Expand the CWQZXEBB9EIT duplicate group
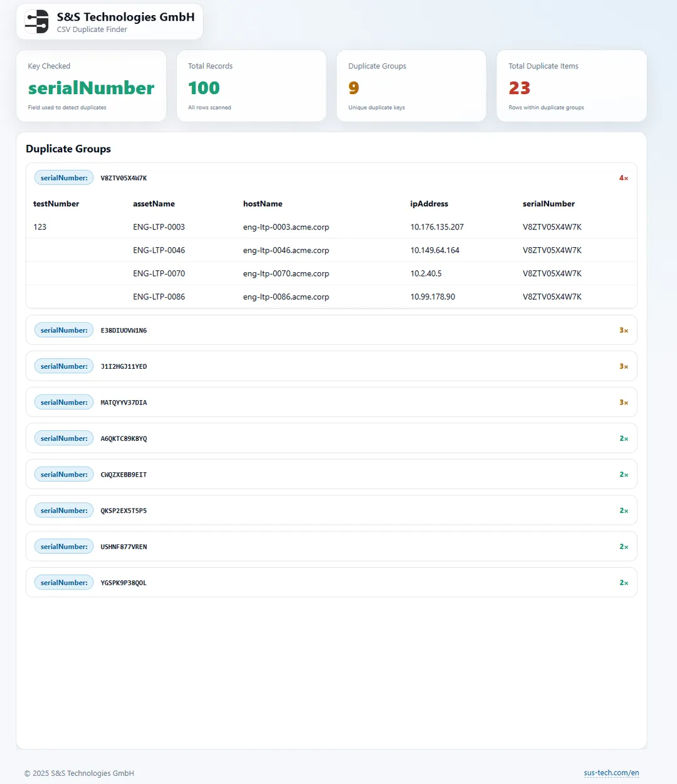 pos(331,474)
